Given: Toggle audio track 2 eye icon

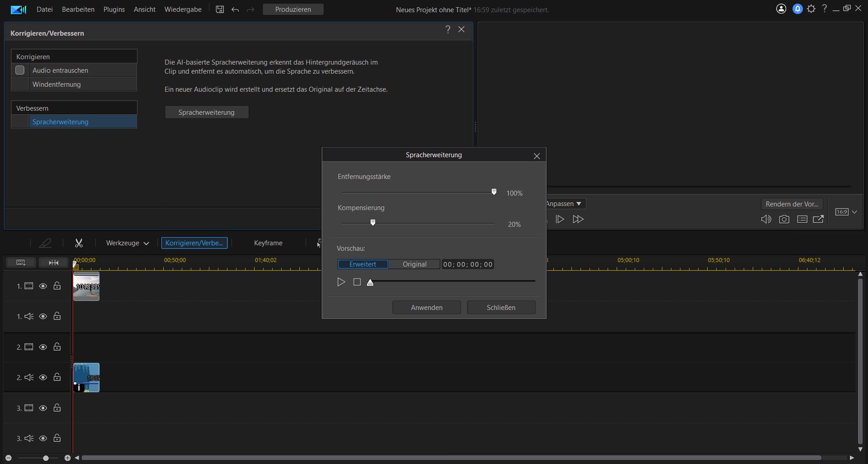Looking at the screenshot, I should [43, 377].
